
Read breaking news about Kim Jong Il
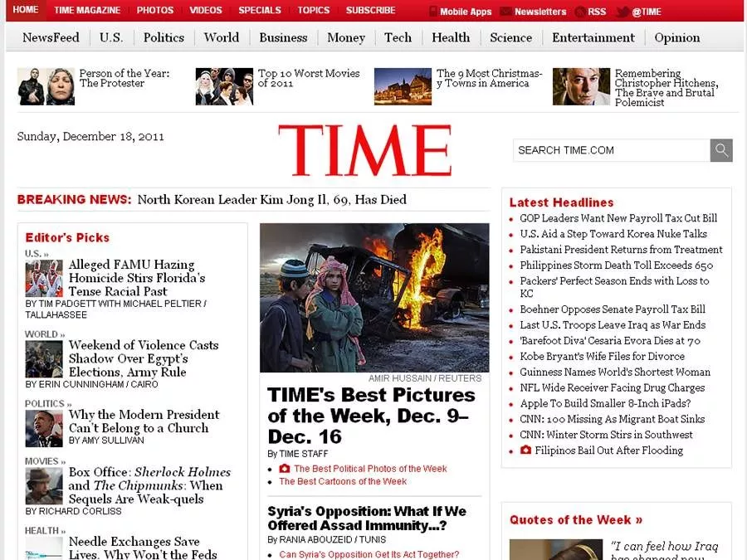pyautogui.click(x=272, y=199)
